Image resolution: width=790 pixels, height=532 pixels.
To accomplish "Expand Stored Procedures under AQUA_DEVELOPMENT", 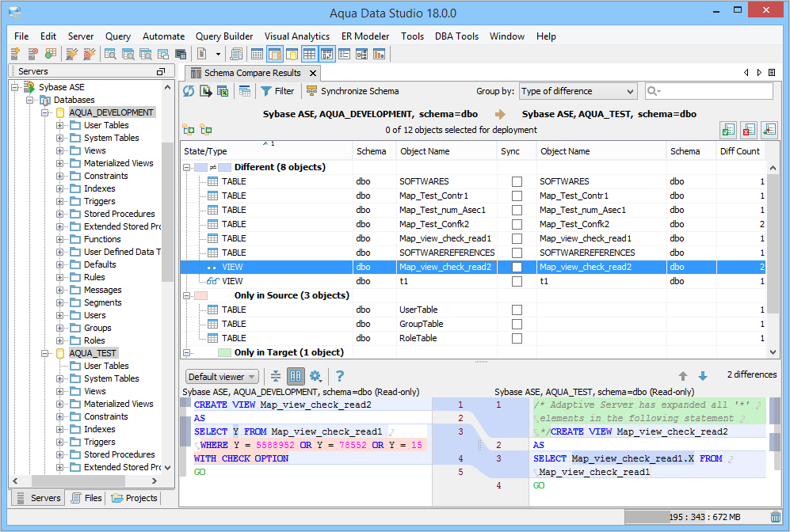I will pyautogui.click(x=59, y=214).
